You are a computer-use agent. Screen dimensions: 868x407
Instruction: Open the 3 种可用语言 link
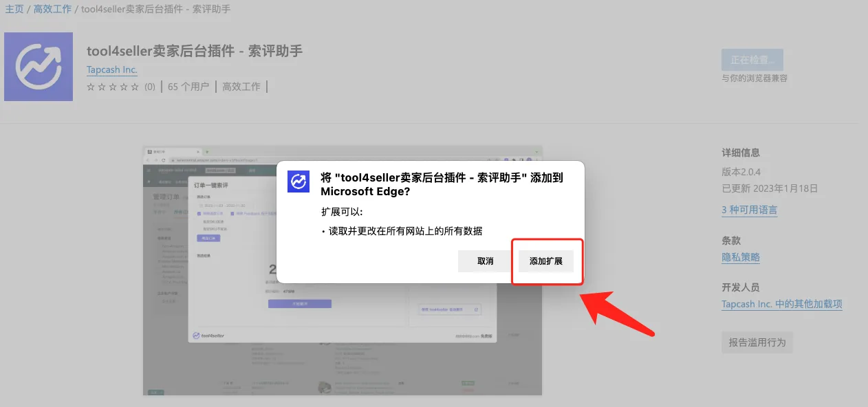click(x=749, y=210)
